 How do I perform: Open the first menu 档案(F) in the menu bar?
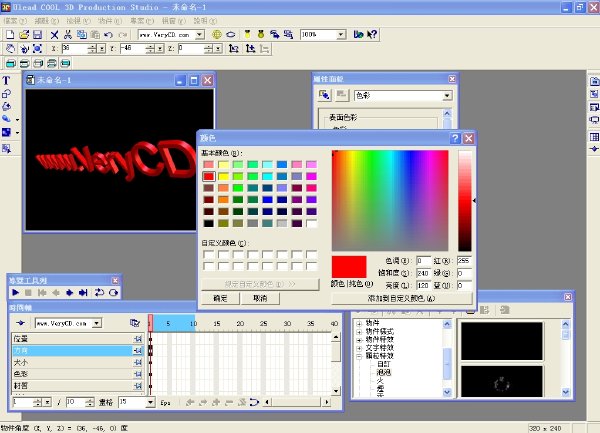(15, 21)
